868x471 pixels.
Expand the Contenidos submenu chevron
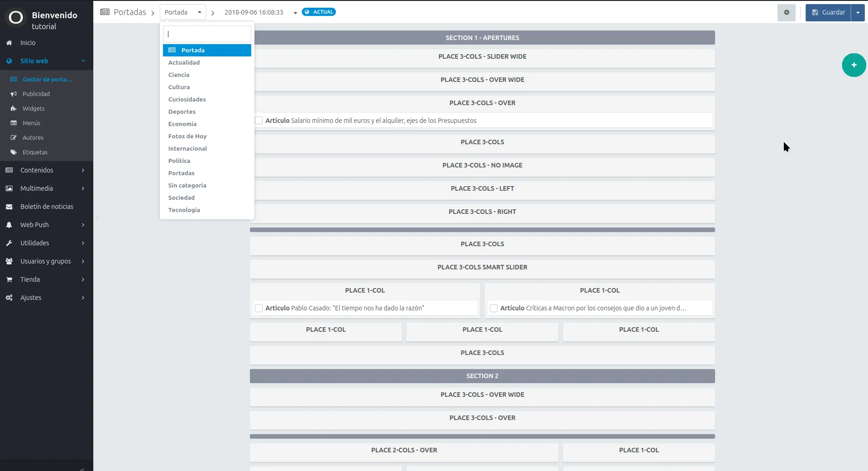point(83,170)
